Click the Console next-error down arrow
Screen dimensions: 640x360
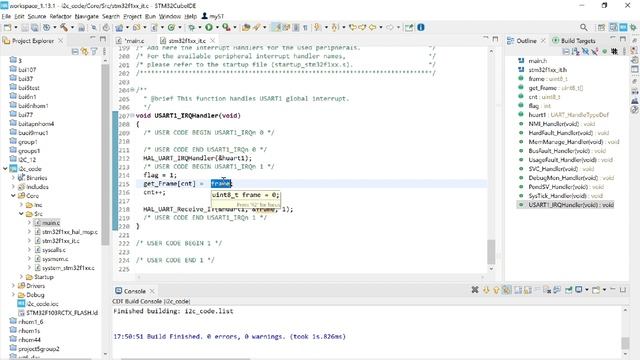click(486, 290)
